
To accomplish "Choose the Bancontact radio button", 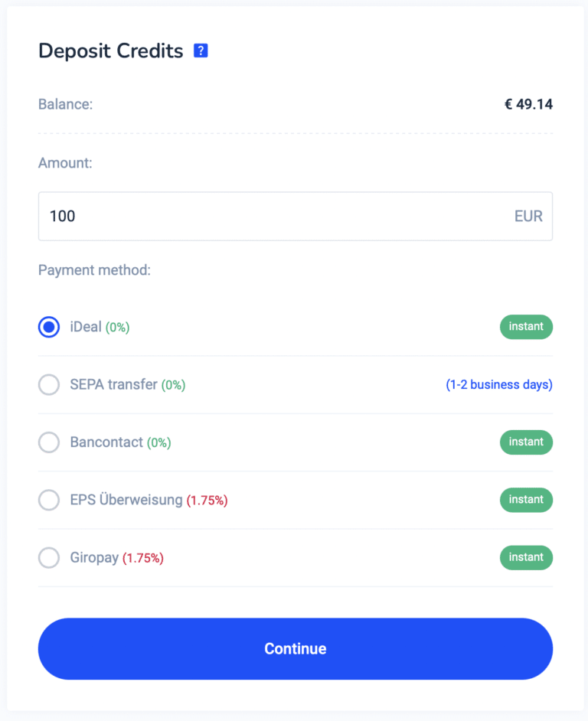I will [x=49, y=442].
